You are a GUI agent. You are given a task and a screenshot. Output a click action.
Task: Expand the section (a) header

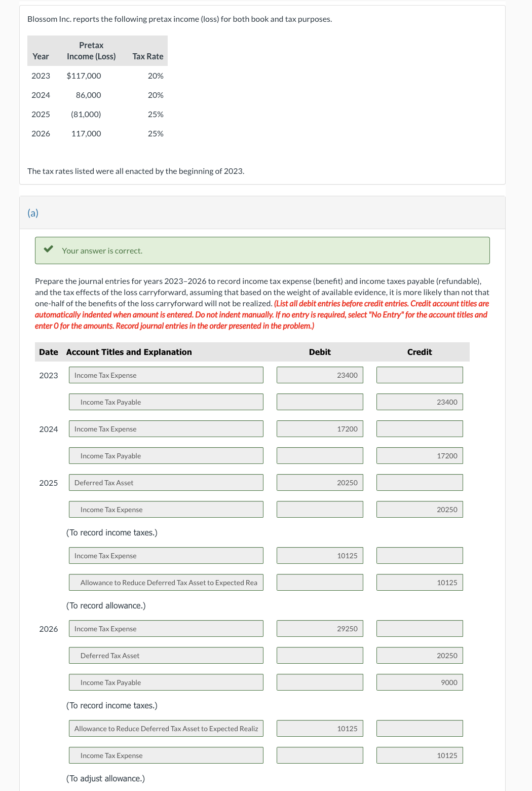33,212
